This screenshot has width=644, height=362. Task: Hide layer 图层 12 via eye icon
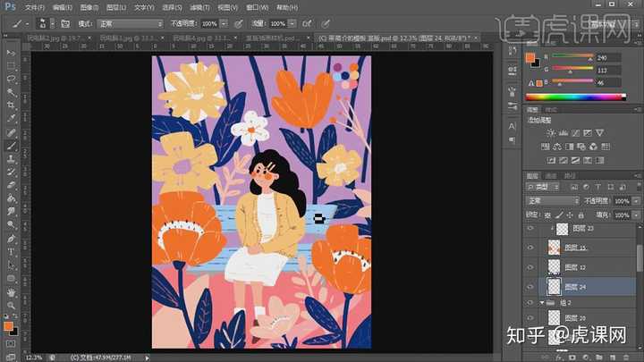(x=530, y=267)
